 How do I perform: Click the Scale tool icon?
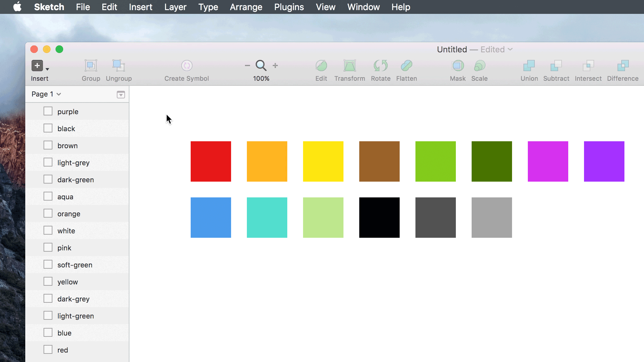[479, 66]
